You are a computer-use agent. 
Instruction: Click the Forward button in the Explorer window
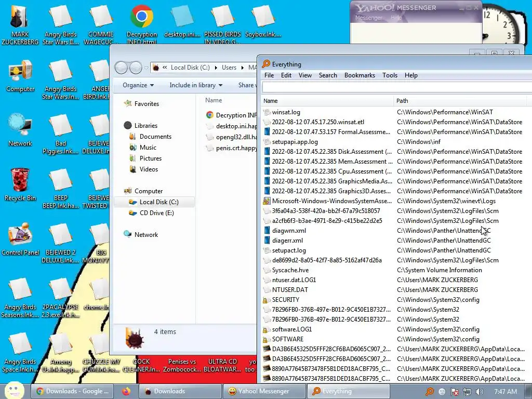(x=136, y=68)
